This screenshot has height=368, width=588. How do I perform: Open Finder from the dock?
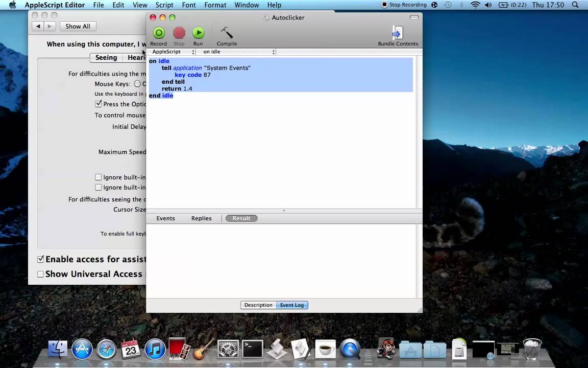tap(58, 349)
